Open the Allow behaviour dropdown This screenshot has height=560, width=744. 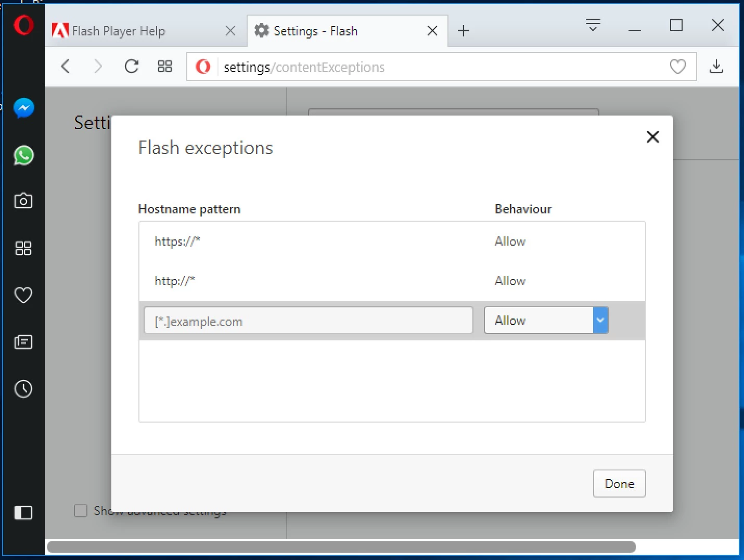click(546, 320)
